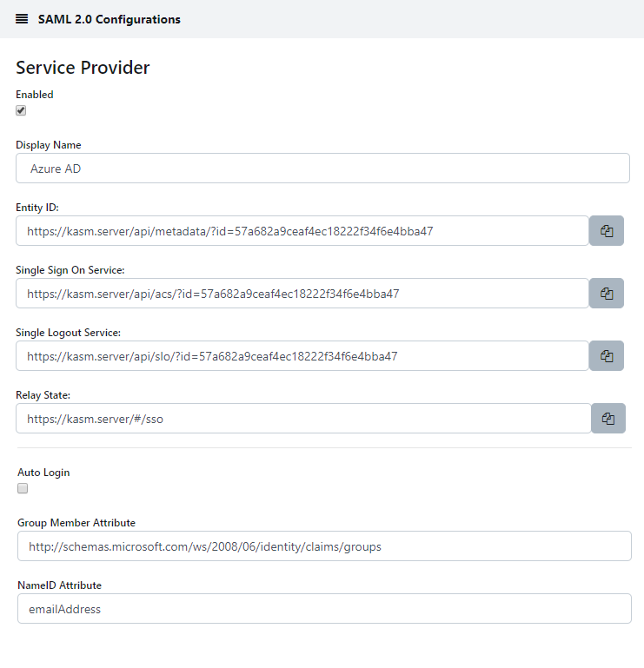Copy the Single Logout Service URL
644x668 pixels.
pyautogui.click(x=607, y=356)
